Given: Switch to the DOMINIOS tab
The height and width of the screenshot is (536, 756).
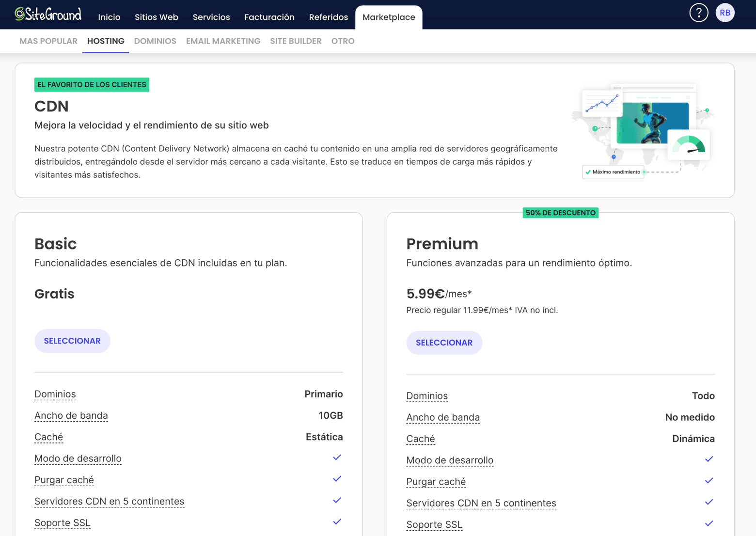Looking at the screenshot, I should pos(155,41).
